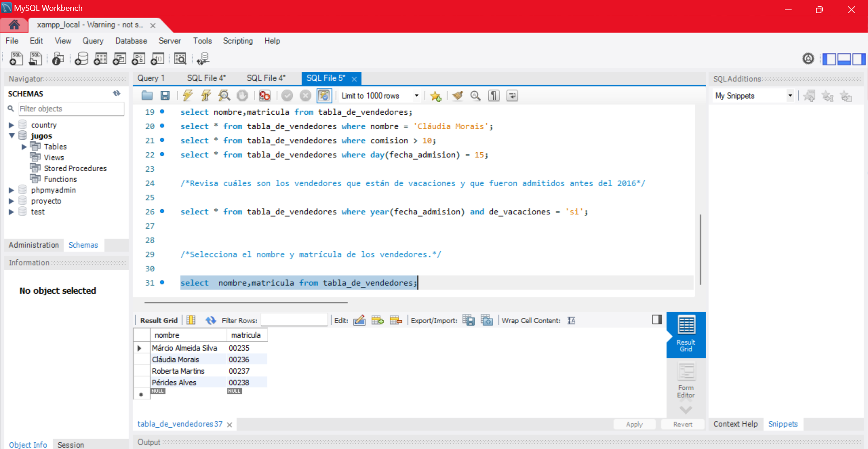
Task: Commit the transaction checkmark icon
Action: [x=287, y=96]
